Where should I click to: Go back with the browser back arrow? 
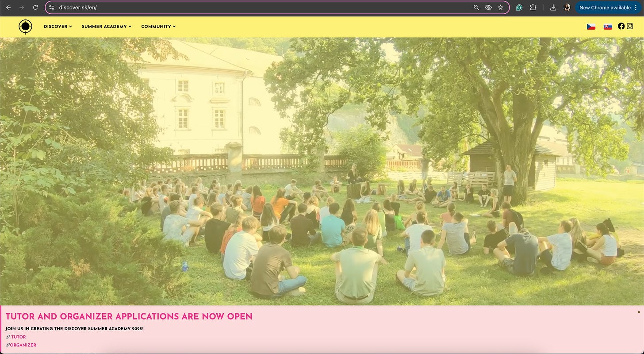(8, 8)
